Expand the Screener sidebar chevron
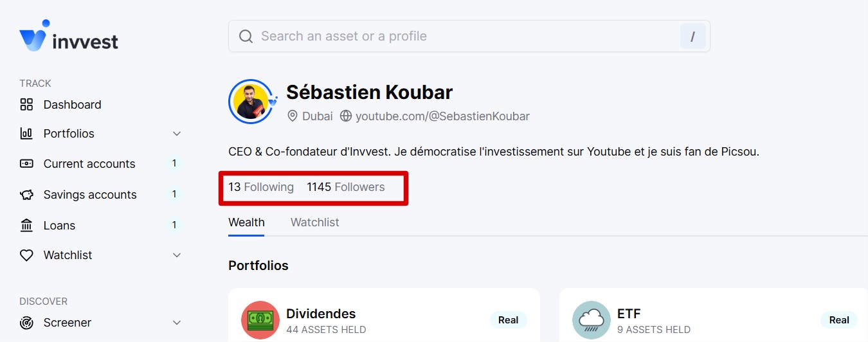 (177, 323)
